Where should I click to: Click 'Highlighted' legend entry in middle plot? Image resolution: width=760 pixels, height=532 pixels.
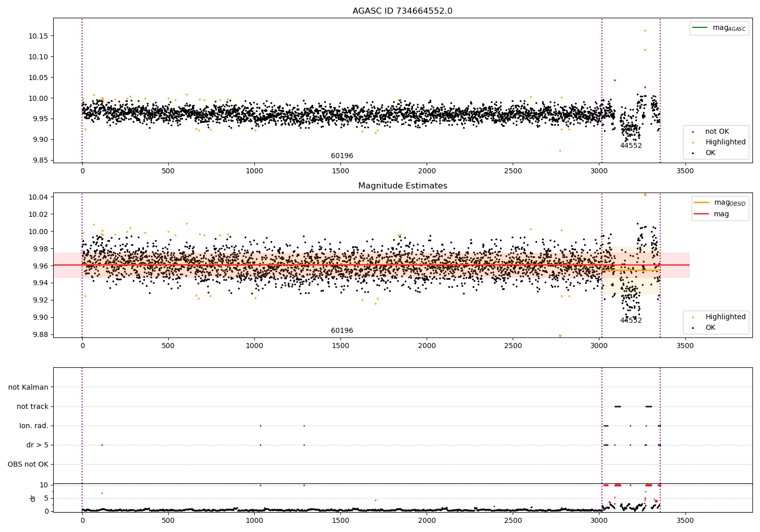pos(725,317)
